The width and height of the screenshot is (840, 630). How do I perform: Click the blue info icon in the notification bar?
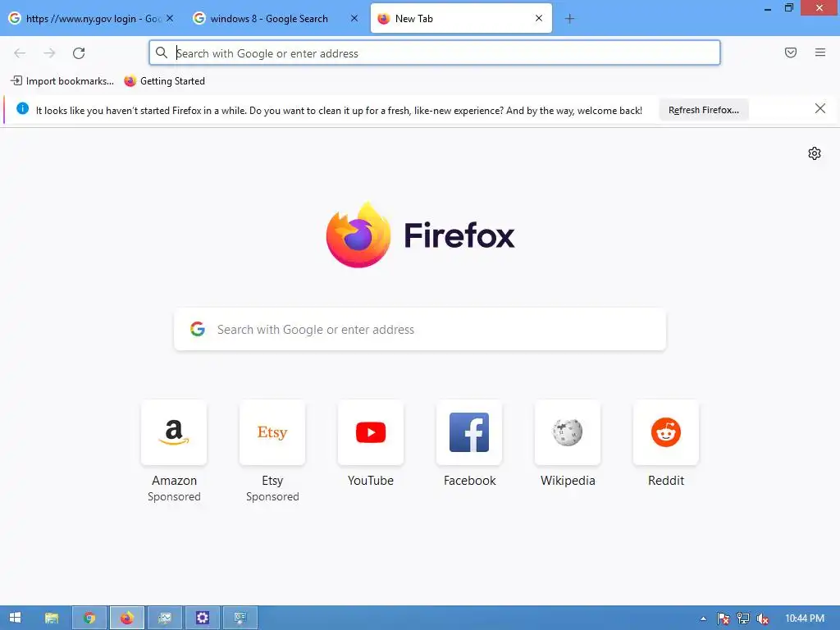22,109
